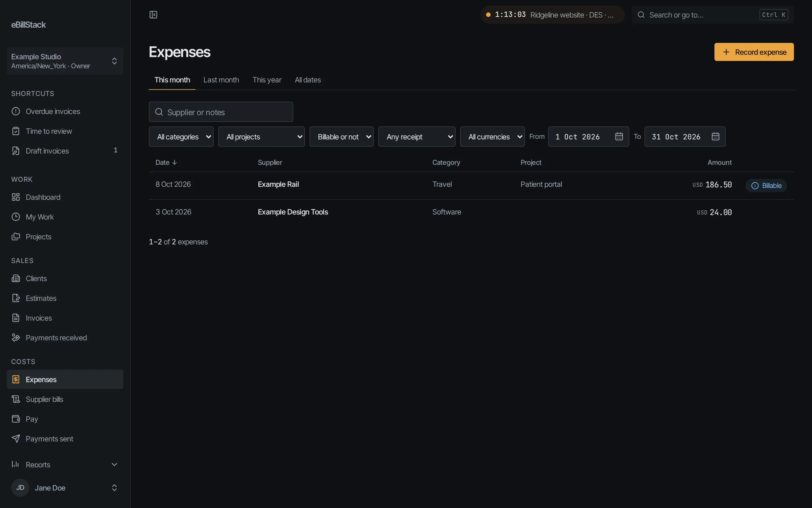812x508 pixels.
Task: Open Payments sent page
Action: tap(65, 439)
